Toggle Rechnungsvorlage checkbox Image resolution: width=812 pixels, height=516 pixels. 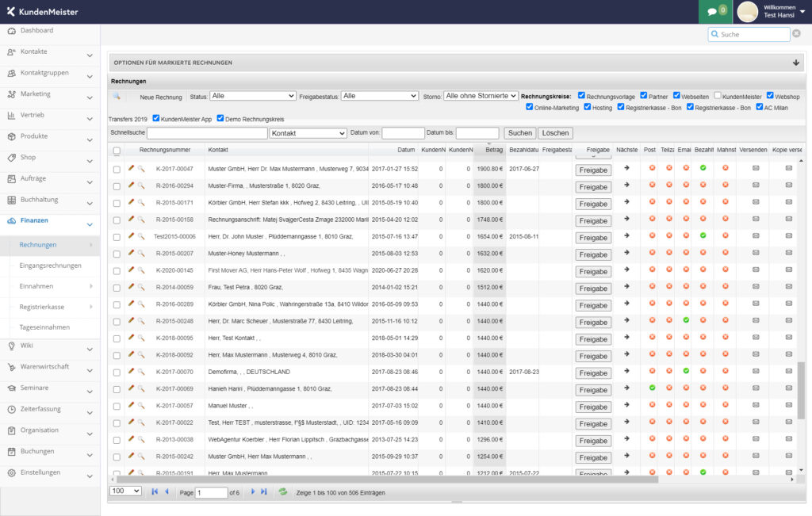coord(581,95)
